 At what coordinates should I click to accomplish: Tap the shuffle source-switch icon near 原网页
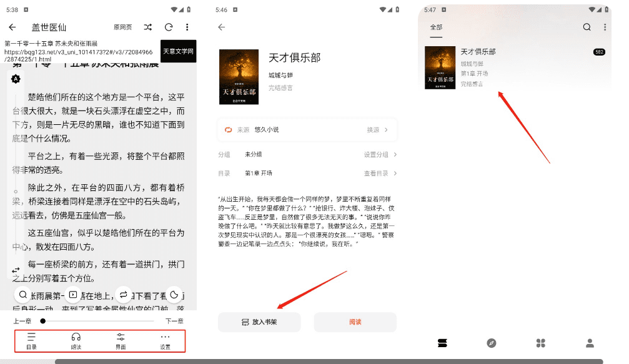(x=147, y=27)
